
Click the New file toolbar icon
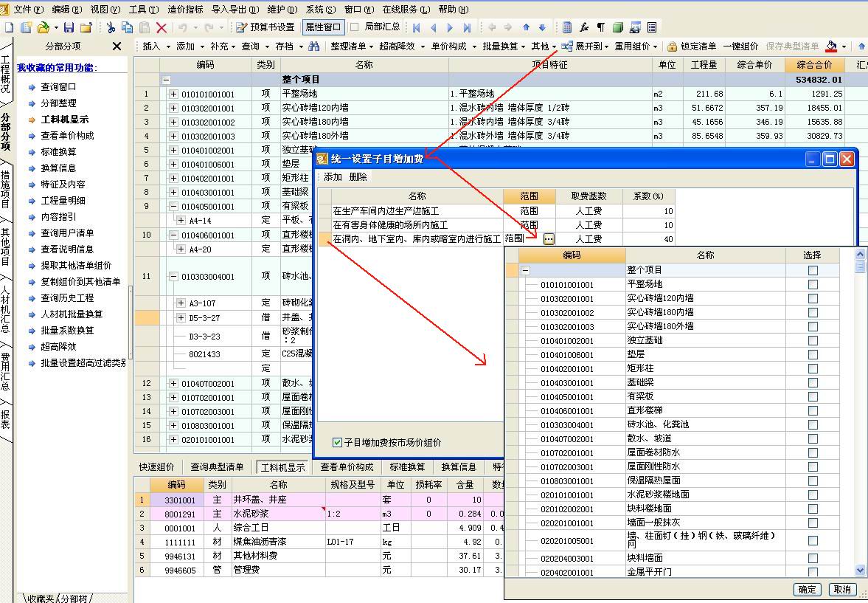pyautogui.click(x=9, y=27)
